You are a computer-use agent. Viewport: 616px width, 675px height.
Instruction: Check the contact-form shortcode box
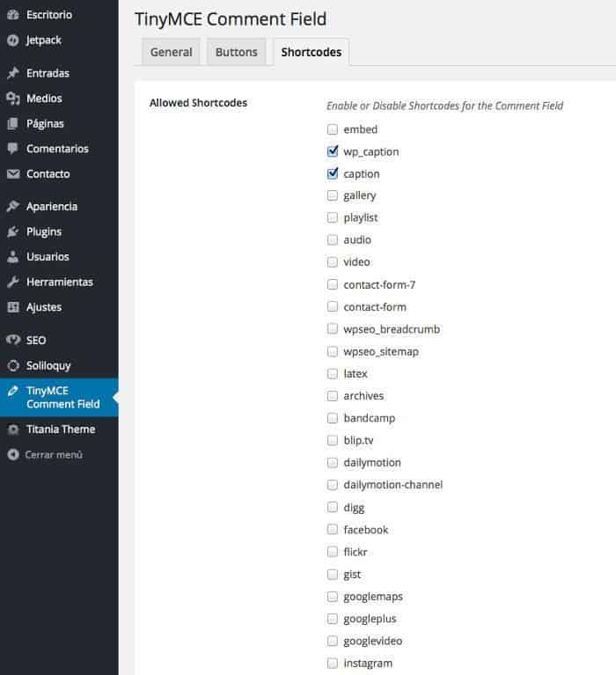click(333, 306)
